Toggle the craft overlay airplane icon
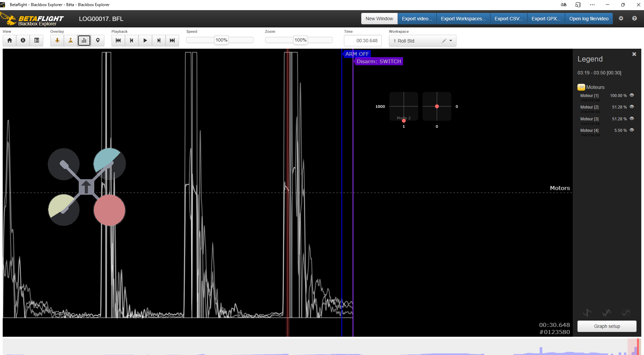Viewport: 644px width, 355px height. [x=57, y=41]
